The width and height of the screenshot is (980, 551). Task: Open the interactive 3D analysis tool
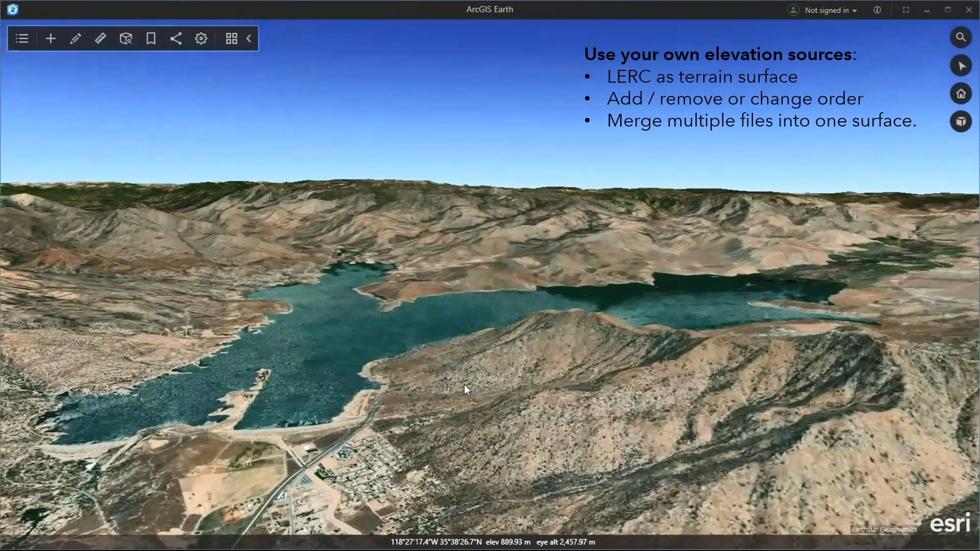coord(126,39)
